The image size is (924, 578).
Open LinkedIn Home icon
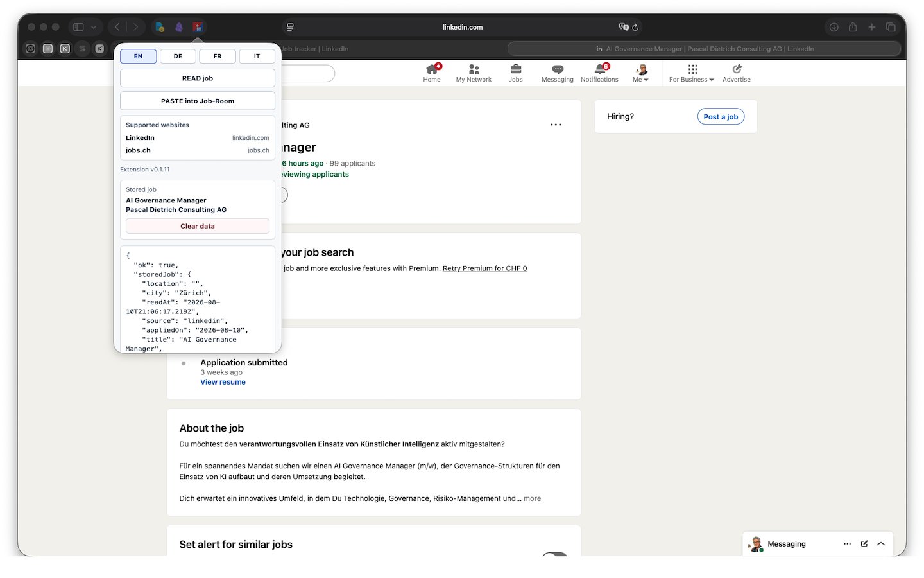(432, 69)
